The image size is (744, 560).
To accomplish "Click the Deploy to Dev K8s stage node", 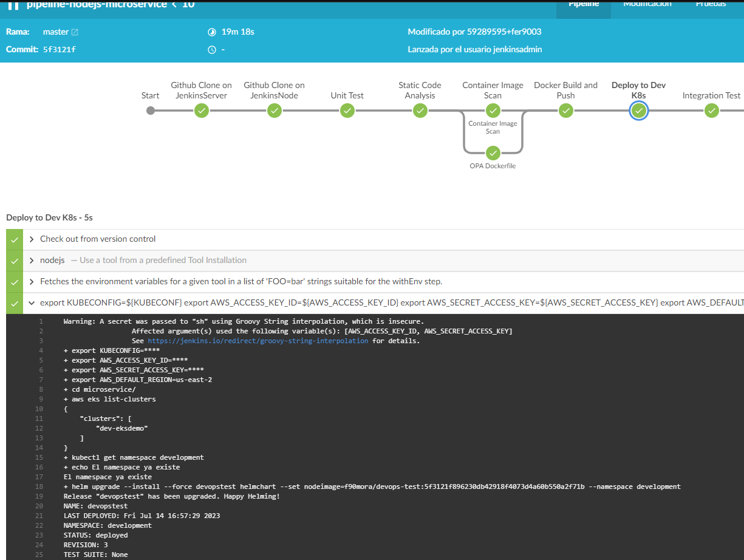I will pos(638,111).
